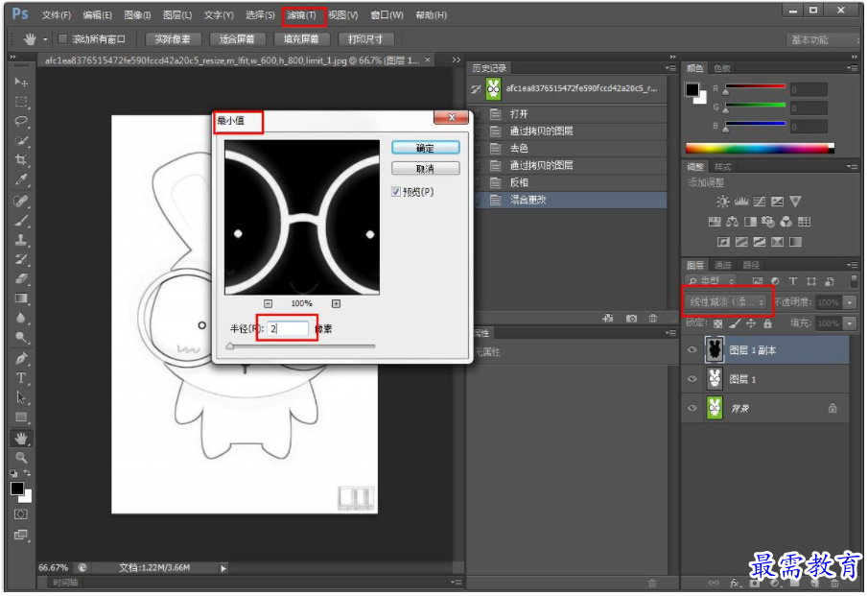Open blend mode dropdown 线性减淡
868x596 pixels.
pyautogui.click(x=726, y=302)
